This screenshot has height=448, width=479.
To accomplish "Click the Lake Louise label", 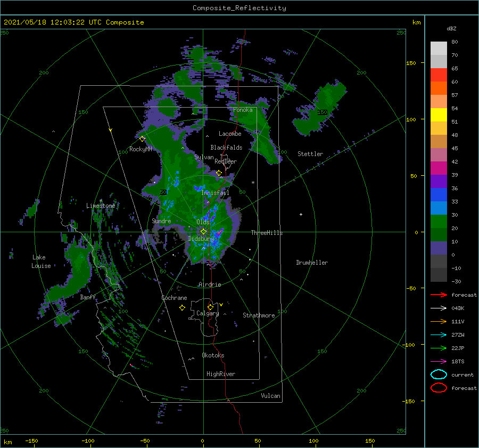I will point(41,262).
